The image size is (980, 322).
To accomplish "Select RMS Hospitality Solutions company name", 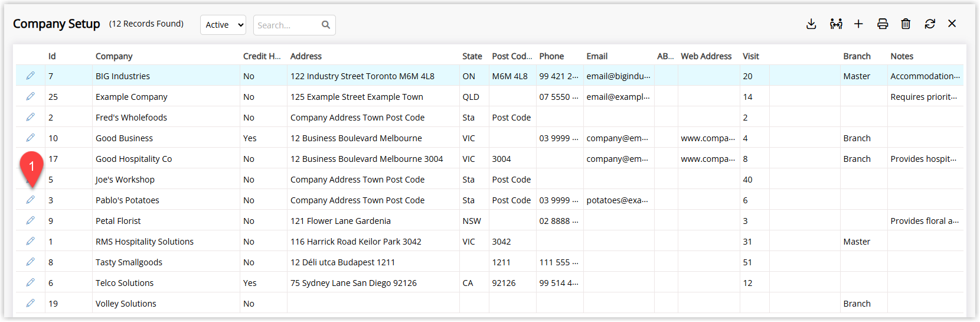I will [145, 242].
